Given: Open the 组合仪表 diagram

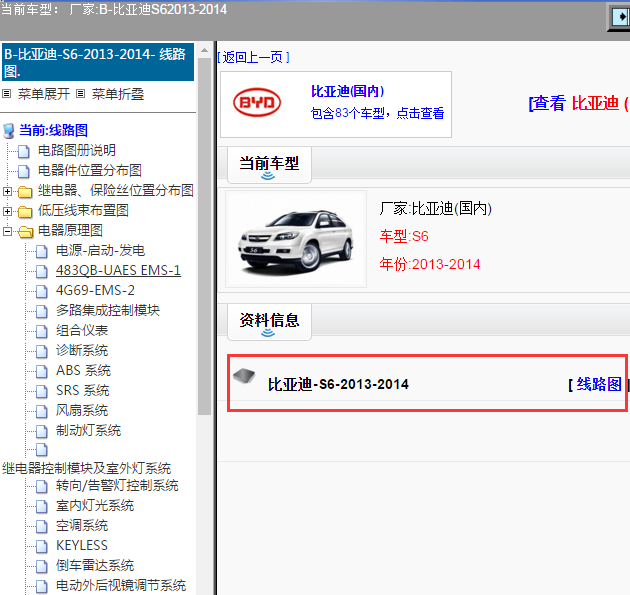Looking at the screenshot, I should 82,331.
